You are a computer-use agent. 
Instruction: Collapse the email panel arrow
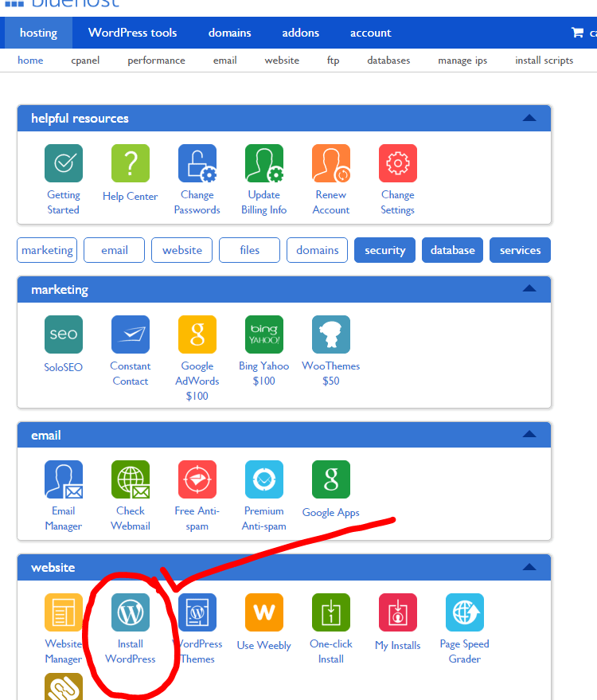coord(529,434)
